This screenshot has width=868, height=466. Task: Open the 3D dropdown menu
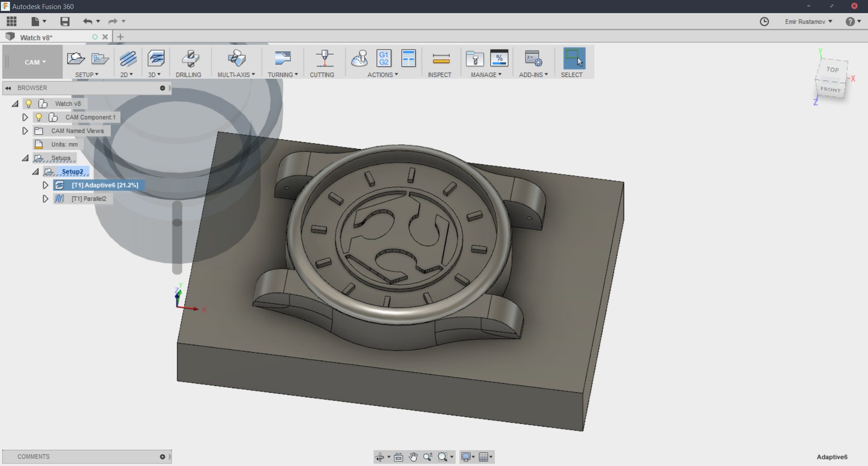(x=154, y=75)
